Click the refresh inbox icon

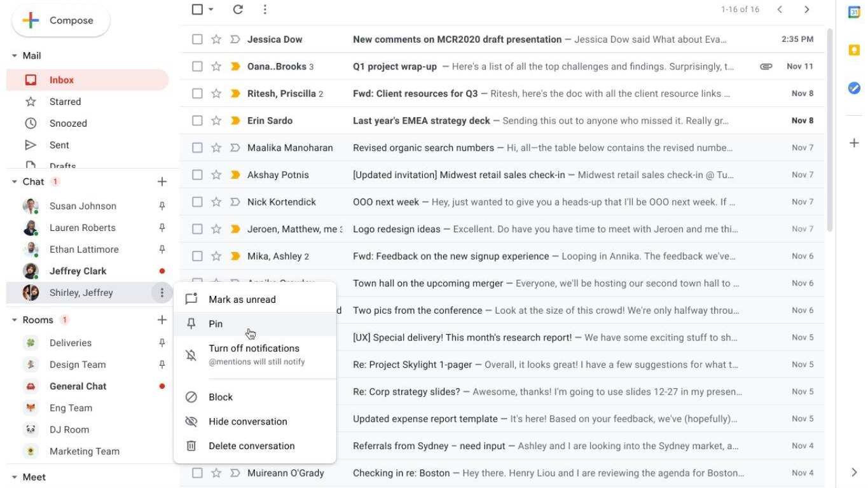click(238, 10)
